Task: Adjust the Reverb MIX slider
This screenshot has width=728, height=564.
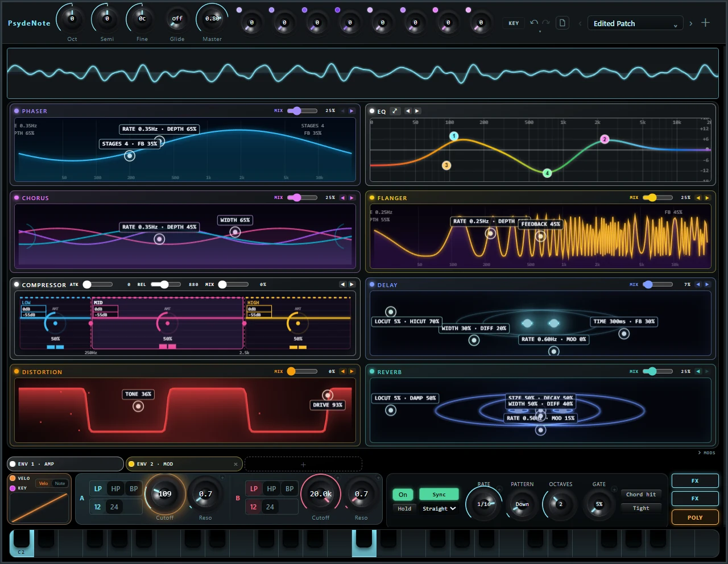Action: [x=657, y=371]
